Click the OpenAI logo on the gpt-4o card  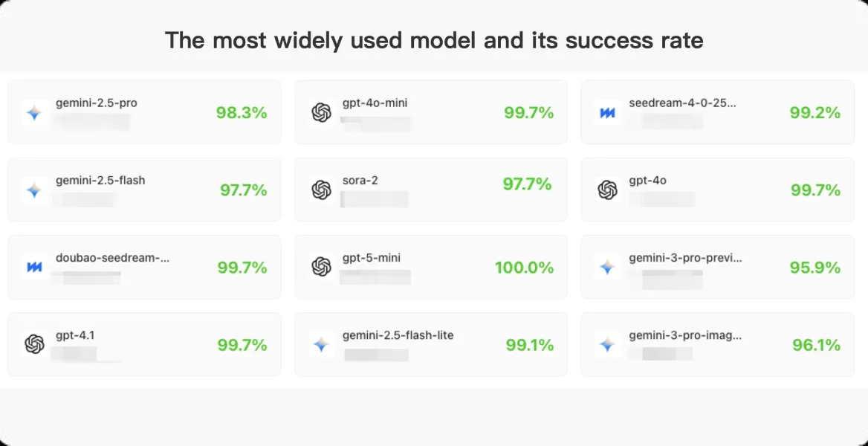point(606,190)
